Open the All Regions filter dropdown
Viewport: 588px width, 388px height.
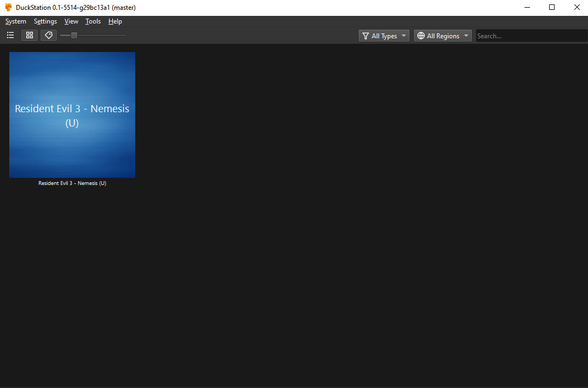pyautogui.click(x=443, y=36)
